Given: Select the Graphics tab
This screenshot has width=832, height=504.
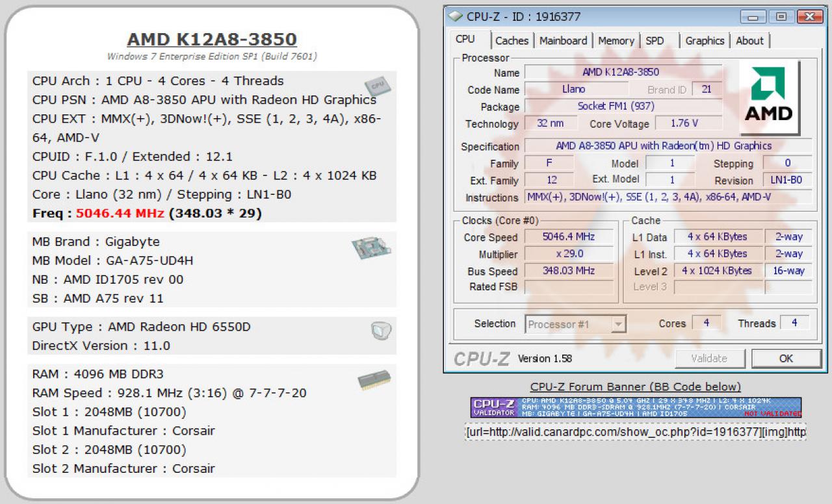Looking at the screenshot, I should pos(705,40).
